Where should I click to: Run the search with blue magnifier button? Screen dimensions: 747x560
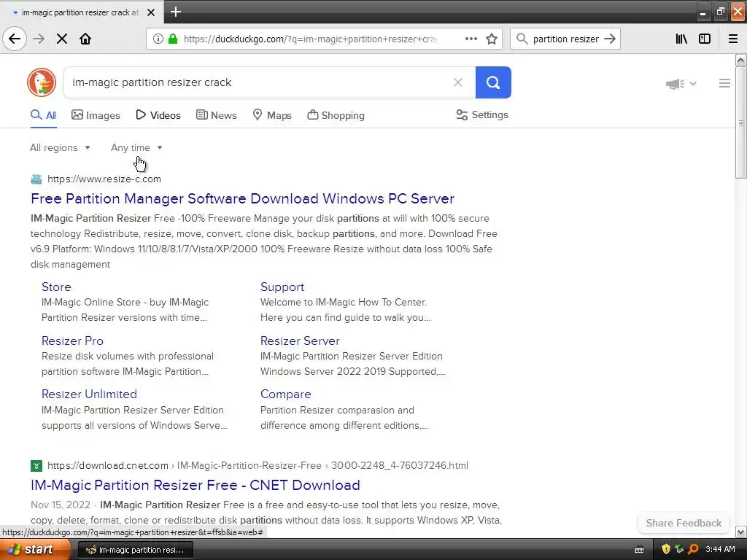(x=493, y=82)
